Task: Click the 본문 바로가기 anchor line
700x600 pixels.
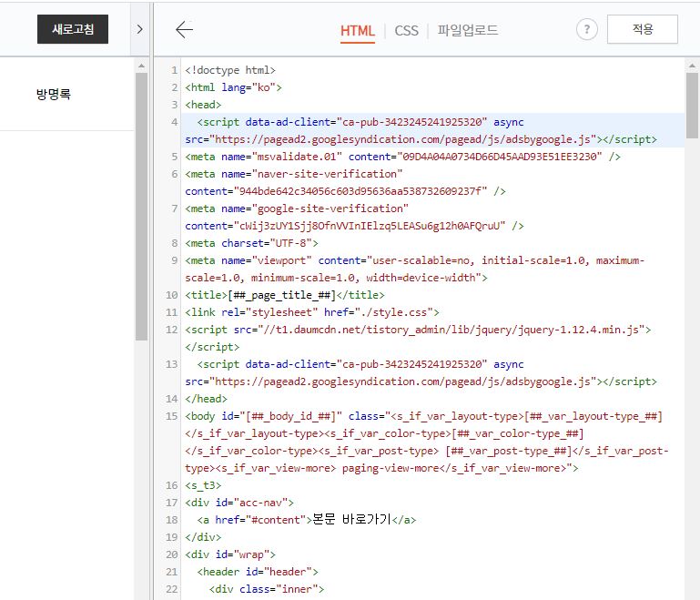Action: [x=307, y=520]
